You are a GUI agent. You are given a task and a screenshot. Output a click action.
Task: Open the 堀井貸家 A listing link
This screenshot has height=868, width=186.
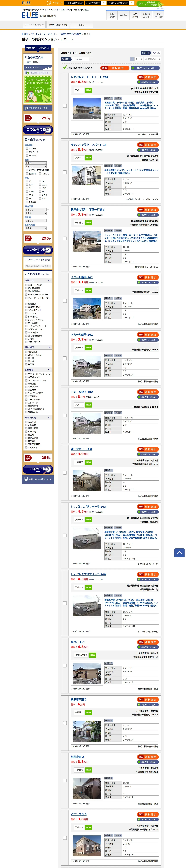[x=78, y=757]
